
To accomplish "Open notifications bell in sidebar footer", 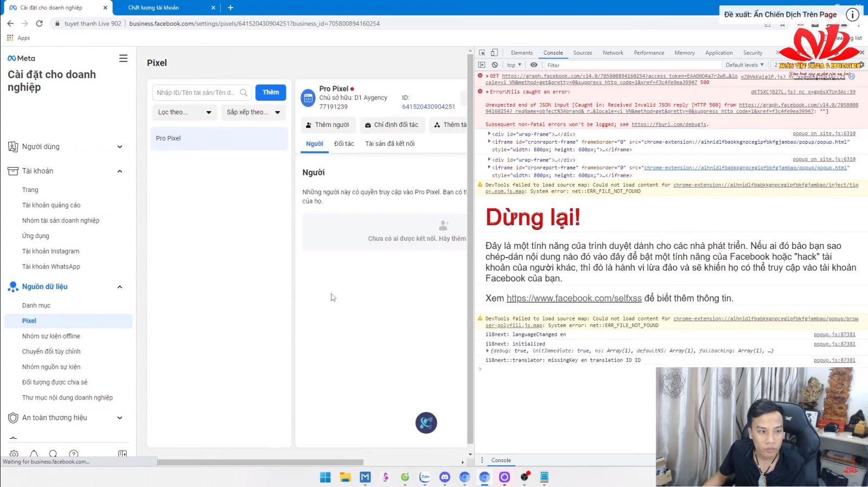I will 34,454.
